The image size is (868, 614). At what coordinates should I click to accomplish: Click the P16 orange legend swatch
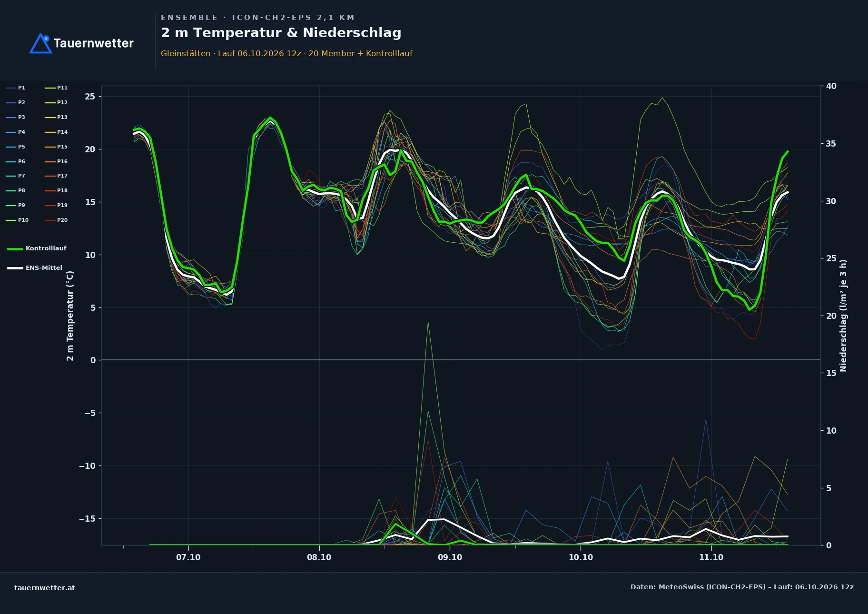(50, 161)
